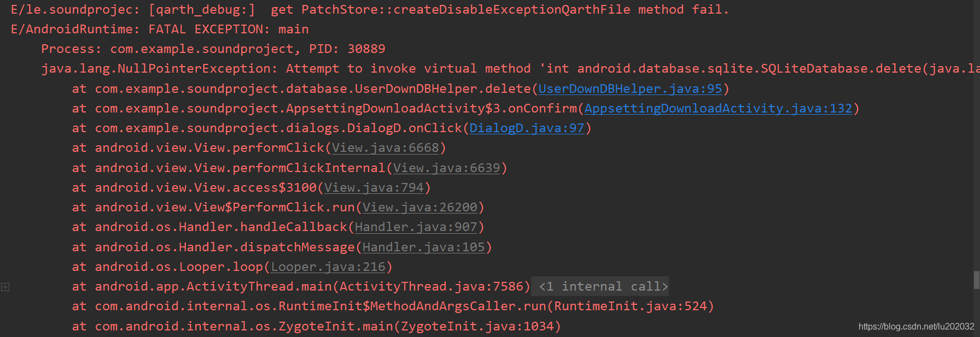Expand the folded stack frames in the gutter

[5, 287]
